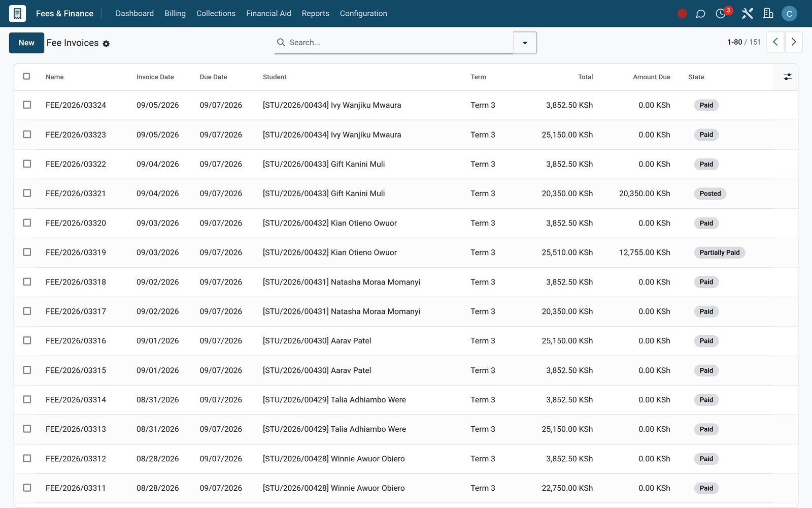812x508 pixels.
Task: Click the Partially Paid state badge
Action: (x=719, y=252)
